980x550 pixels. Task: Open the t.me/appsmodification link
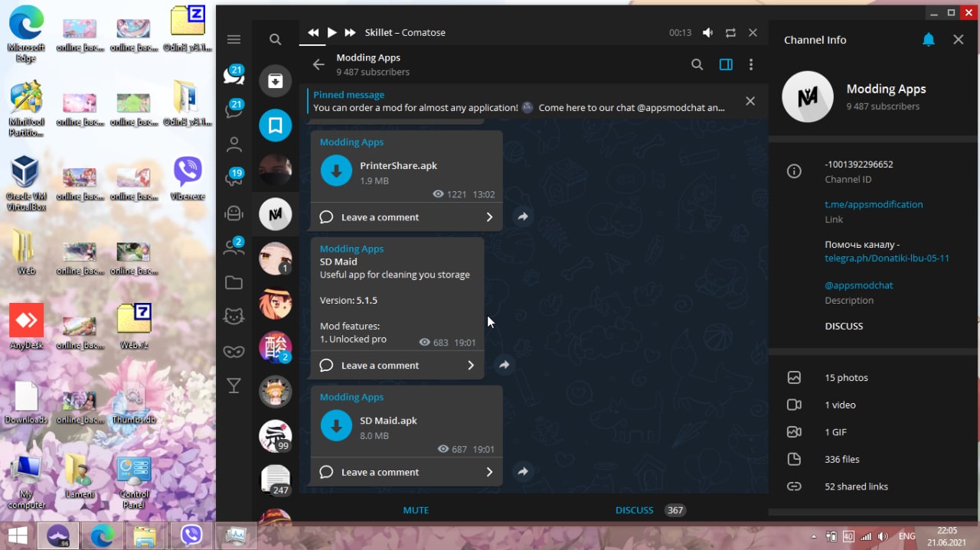coord(874,204)
